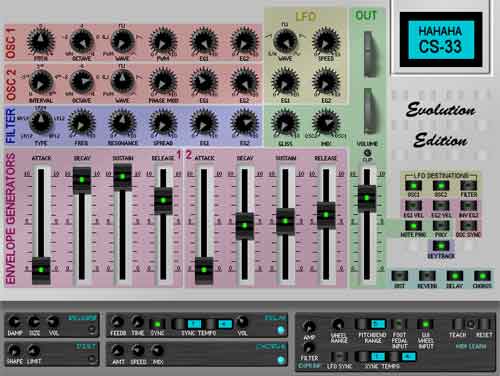Click the oscillator MIX knob beside GLISS
The image size is (500, 376).
326,123
